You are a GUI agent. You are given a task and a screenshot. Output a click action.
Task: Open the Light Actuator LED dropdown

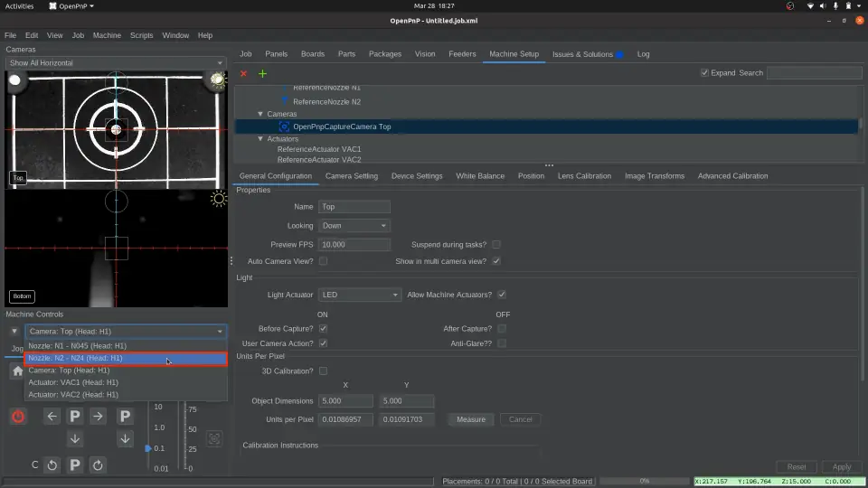pyautogui.click(x=359, y=295)
